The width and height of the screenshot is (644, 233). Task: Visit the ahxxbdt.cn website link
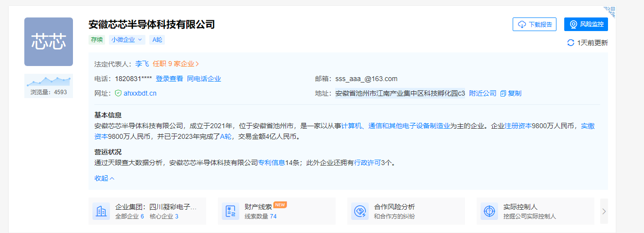coord(140,93)
